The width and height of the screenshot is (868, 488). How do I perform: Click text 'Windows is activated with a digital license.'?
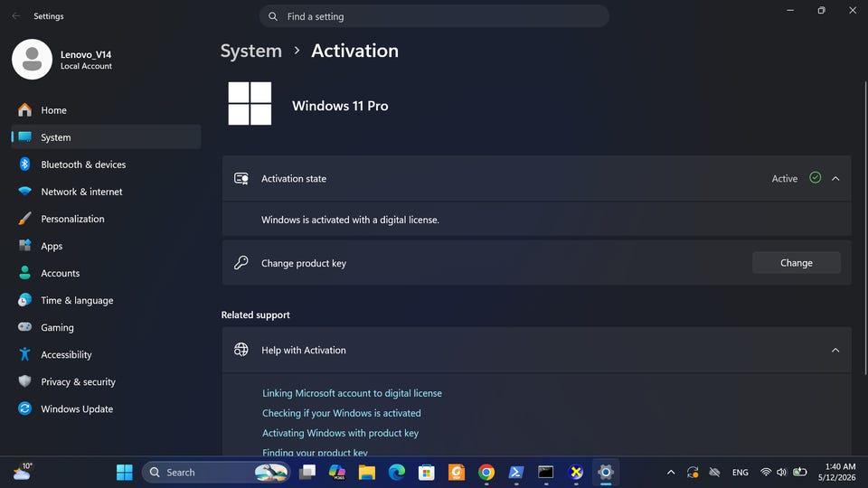click(x=351, y=220)
